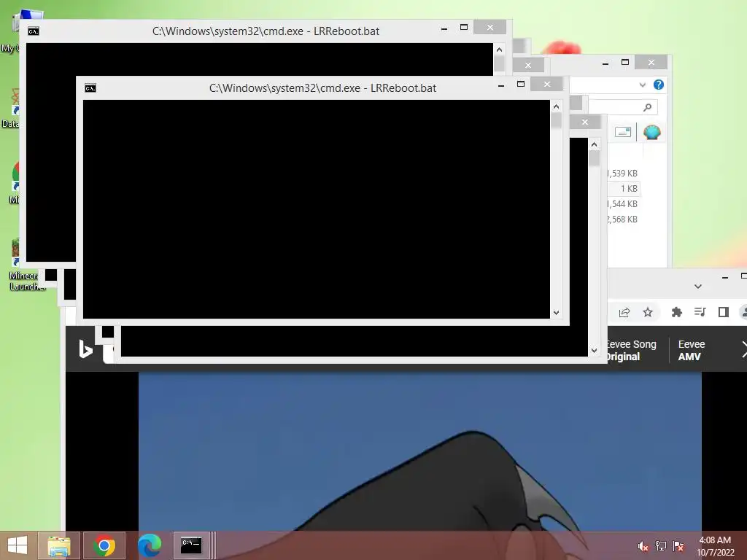Viewport: 747px width, 560px height.
Task: Launch Google Chrome from the taskbar
Action: pyautogui.click(x=104, y=545)
